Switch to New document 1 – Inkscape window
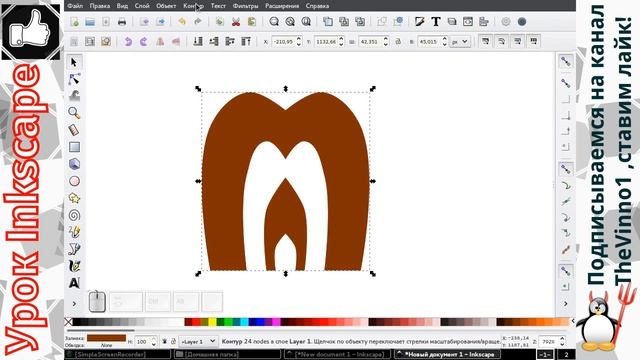This screenshot has width=640, height=360. pyautogui.click(x=337, y=354)
